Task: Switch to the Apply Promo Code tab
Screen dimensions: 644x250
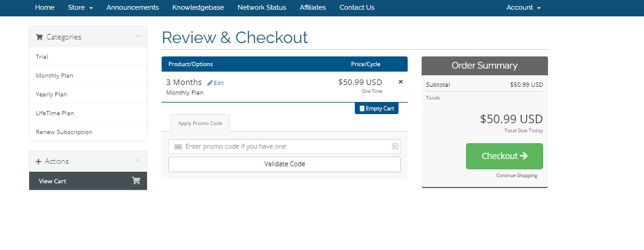Action: pos(200,123)
